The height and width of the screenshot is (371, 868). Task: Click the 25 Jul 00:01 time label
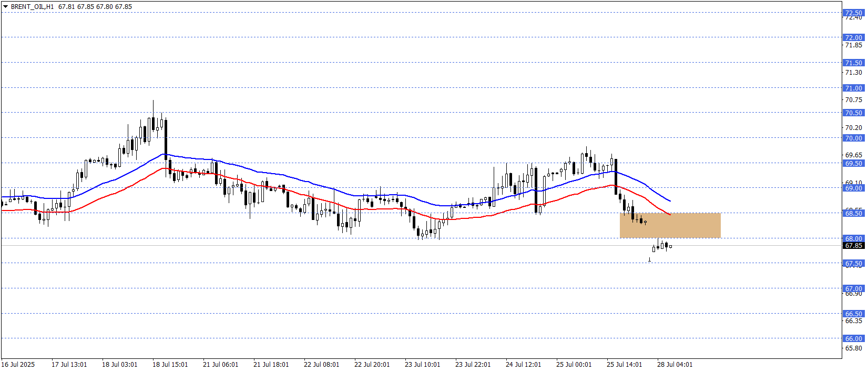pos(574,364)
